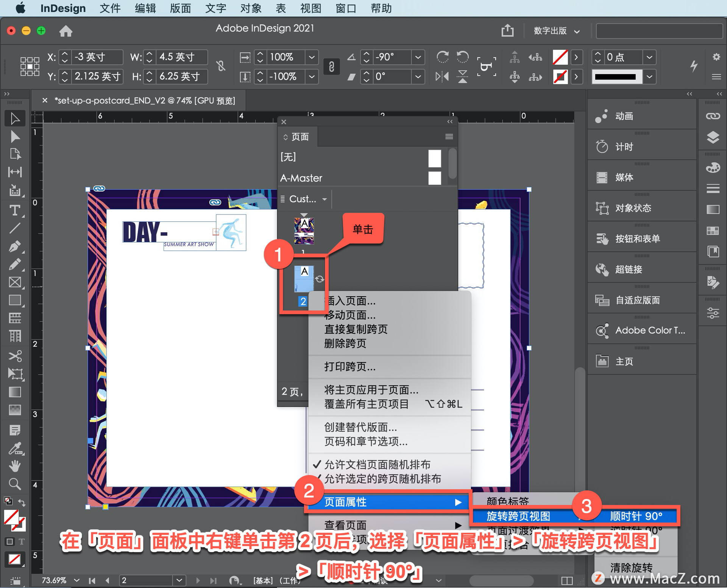The image size is (727, 588).
Task: Expand the 数字出版 workspace dropdown
Action: click(x=577, y=31)
